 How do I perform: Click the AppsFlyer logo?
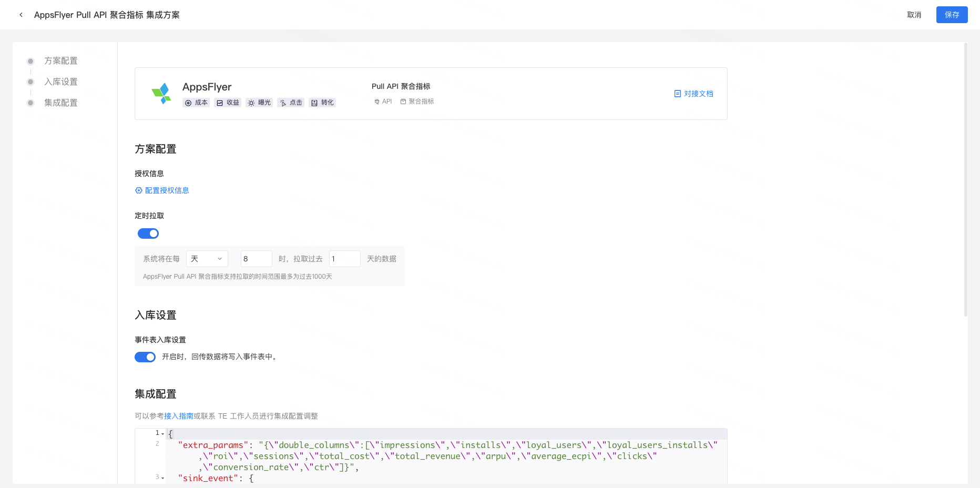(x=161, y=93)
